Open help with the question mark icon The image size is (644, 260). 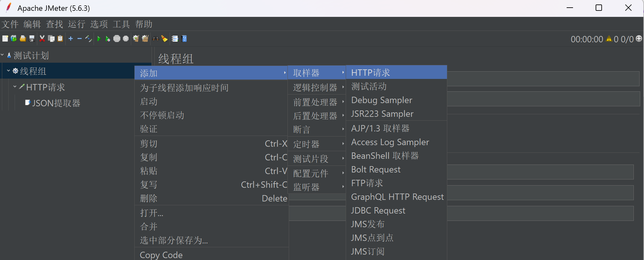coord(184,39)
